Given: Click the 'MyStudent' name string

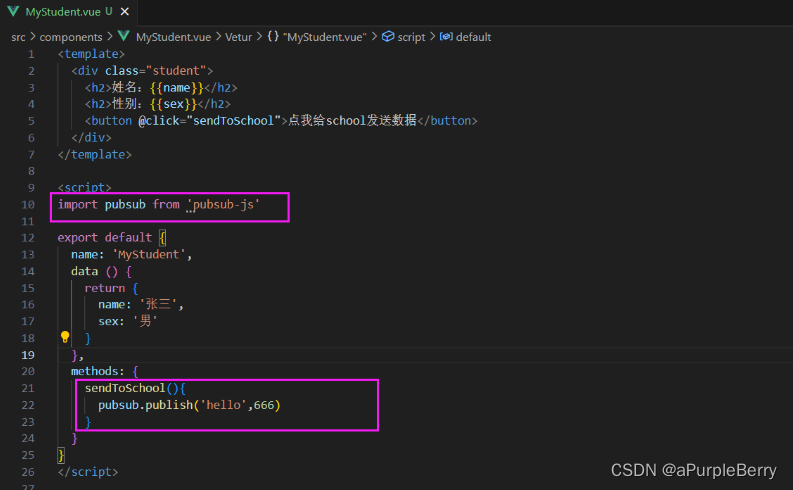Looking at the screenshot, I should [x=149, y=254].
